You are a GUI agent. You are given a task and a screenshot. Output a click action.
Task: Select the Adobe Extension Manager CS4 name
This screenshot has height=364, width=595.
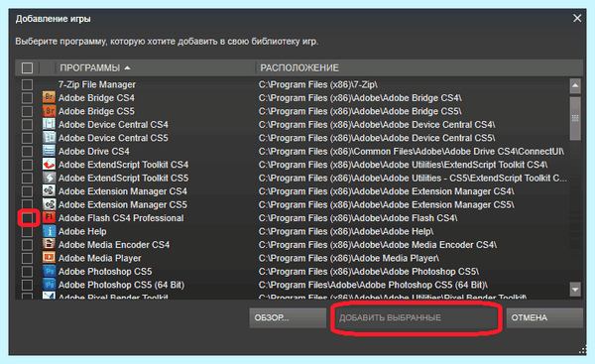123,190
